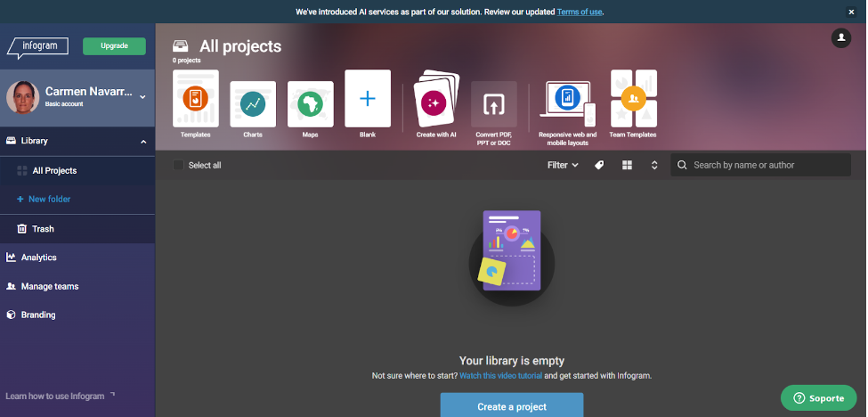
Task: Collapse the Library section chevron
Action: pos(143,141)
